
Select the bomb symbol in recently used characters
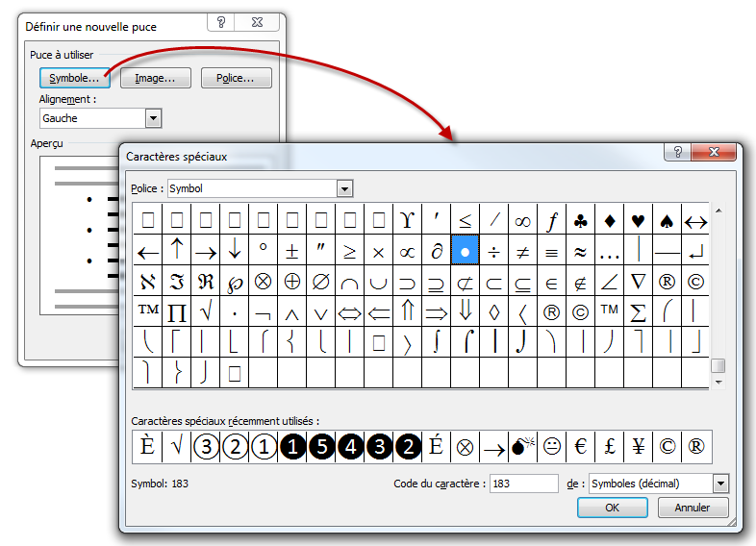click(x=523, y=446)
